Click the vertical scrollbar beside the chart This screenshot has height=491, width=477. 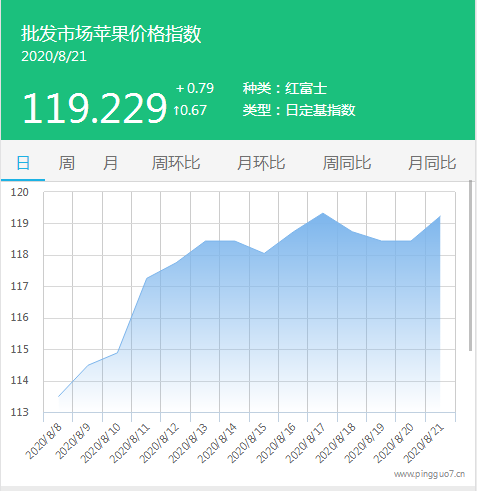[471, 265]
